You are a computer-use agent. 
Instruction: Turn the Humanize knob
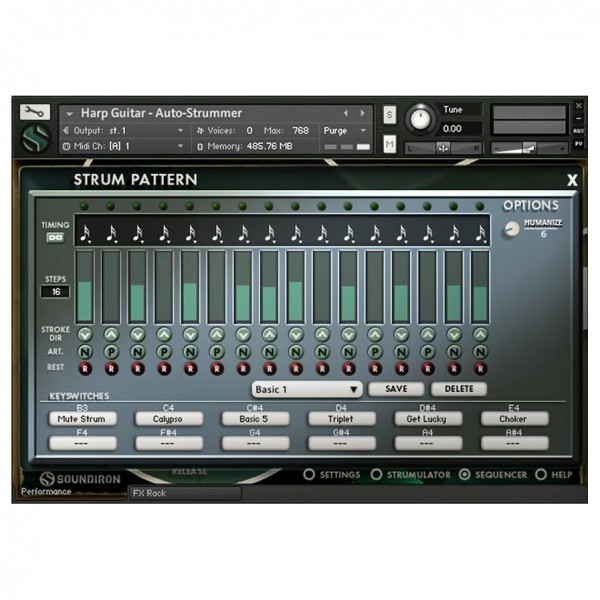(x=512, y=229)
